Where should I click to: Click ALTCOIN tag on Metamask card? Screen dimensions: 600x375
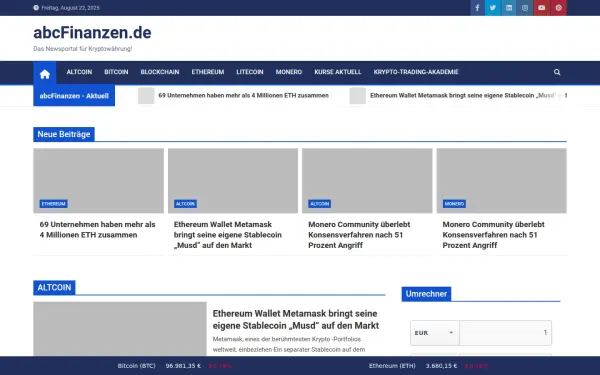[x=185, y=204]
